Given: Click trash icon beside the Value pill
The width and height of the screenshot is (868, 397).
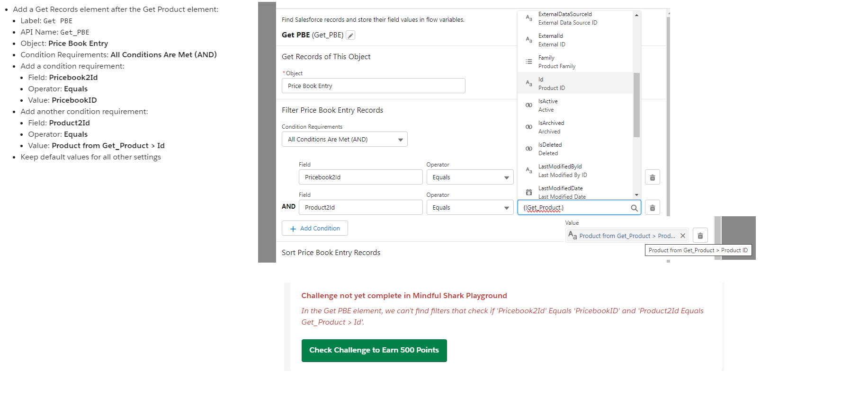Looking at the screenshot, I should (x=700, y=236).
